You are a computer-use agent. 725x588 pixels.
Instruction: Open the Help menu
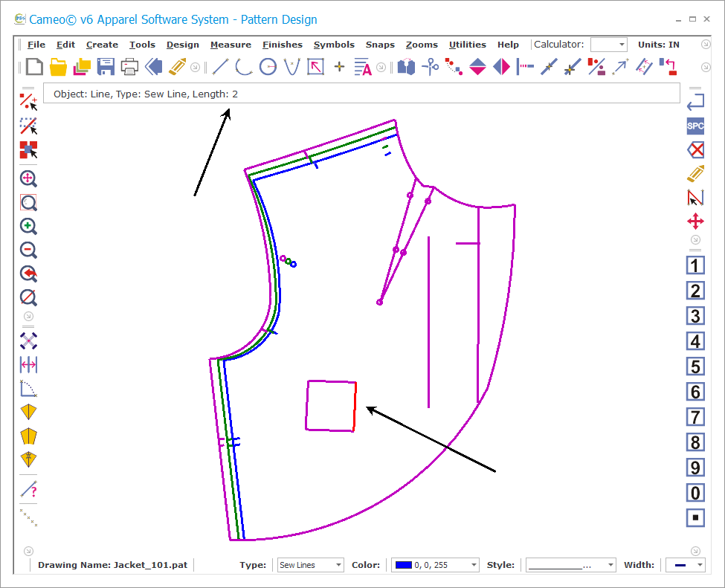pos(508,45)
